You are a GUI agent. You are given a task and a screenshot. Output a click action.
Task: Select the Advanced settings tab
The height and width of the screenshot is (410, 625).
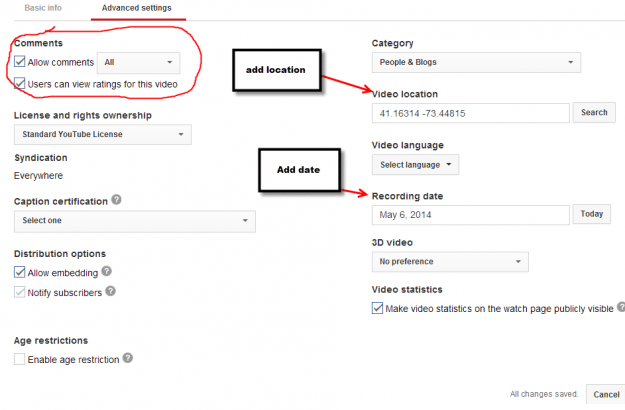tap(137, 8)
